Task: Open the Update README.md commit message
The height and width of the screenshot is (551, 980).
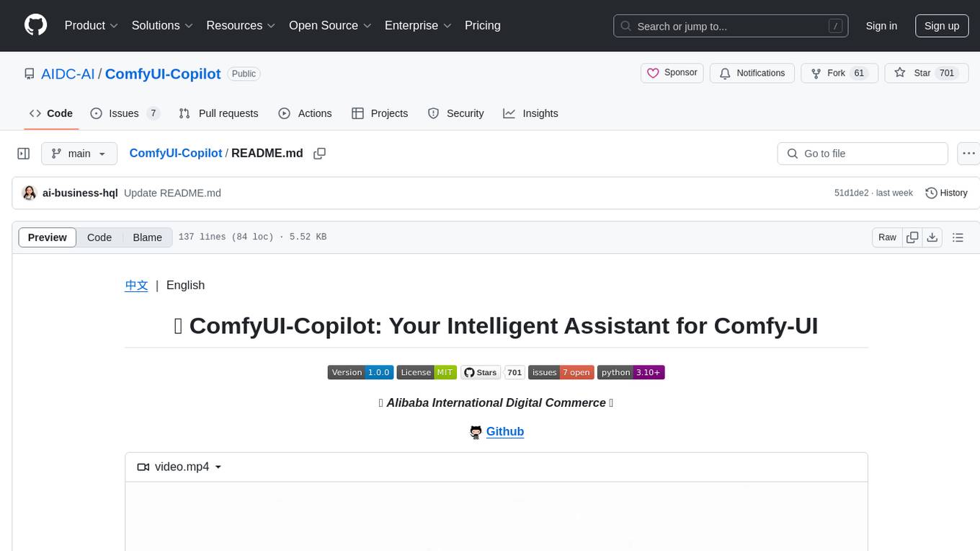Action: [172, 193]
